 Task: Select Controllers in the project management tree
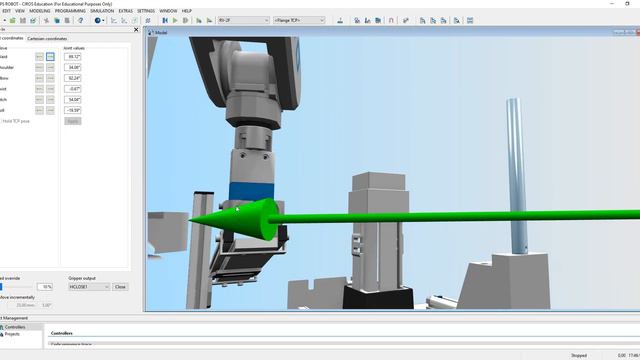[x=15, y=327]
